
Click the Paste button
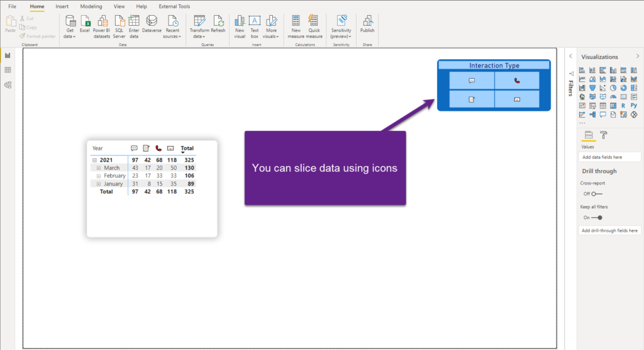(10, 25)
